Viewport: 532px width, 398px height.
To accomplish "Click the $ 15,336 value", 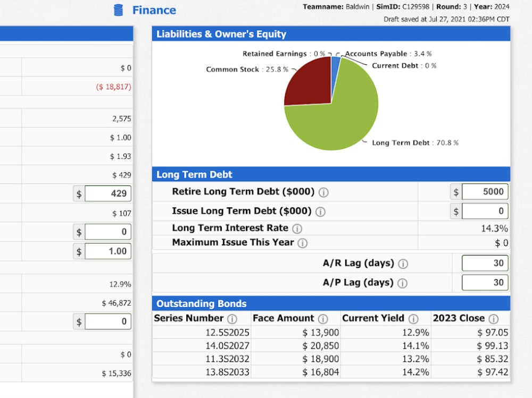I will 117,374.
